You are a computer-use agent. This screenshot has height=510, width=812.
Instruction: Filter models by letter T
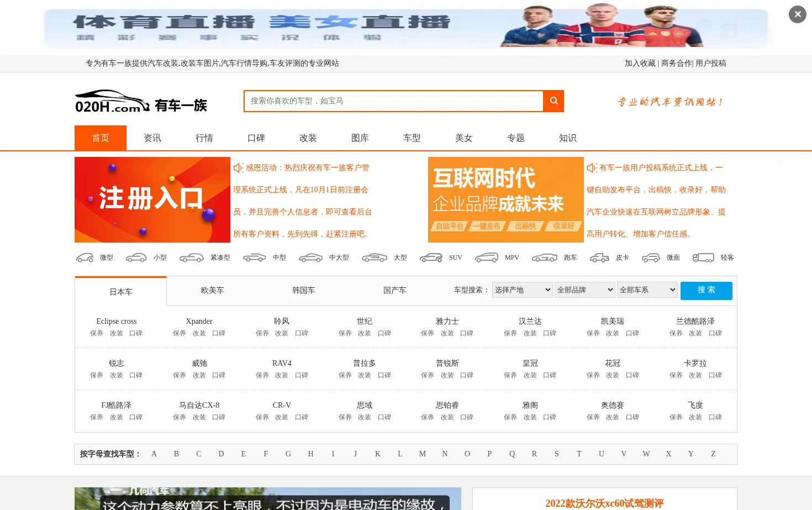tap(579, 454)
